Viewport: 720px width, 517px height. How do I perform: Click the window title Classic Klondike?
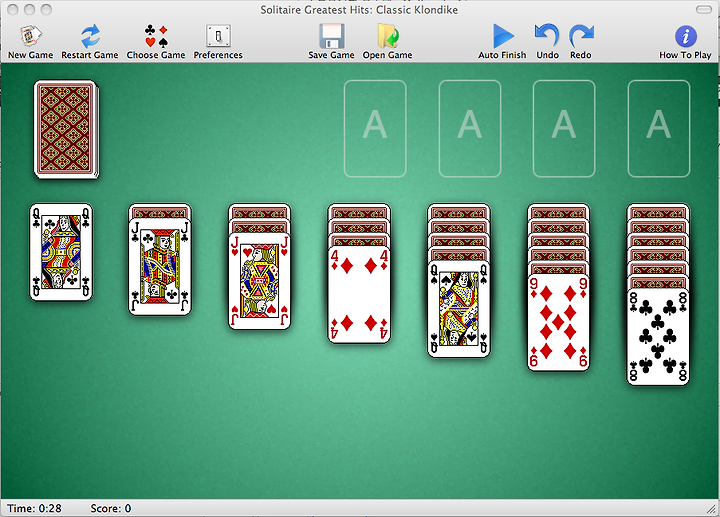click(x=359, y=10)
